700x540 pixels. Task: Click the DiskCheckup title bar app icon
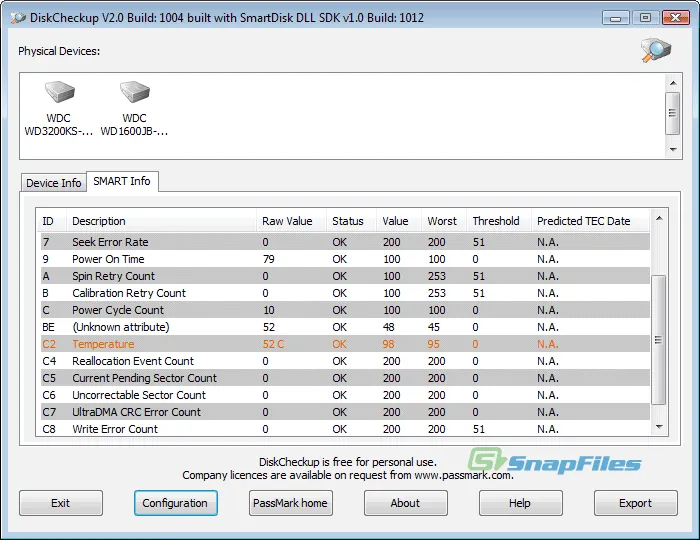pyautogui.click(x=18, y=18)
